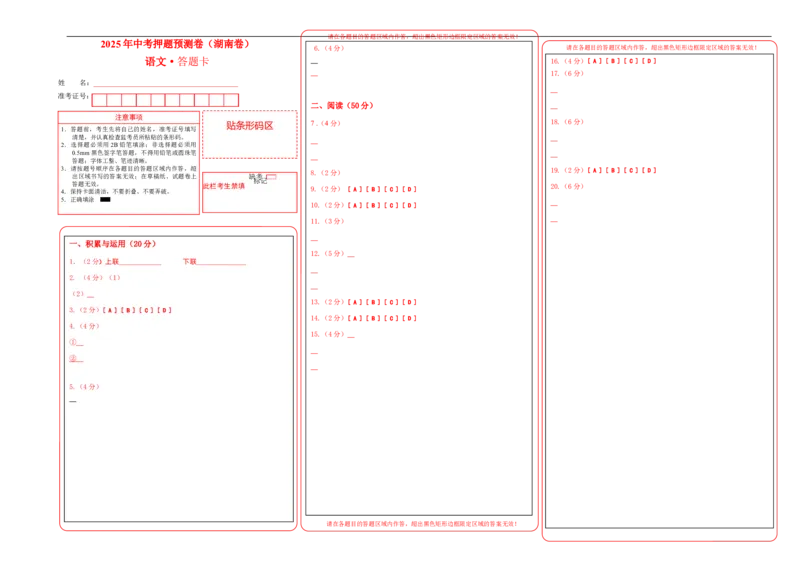Mark option A for question 13
The width and height of the screenshot is (800, 566).
355,302
